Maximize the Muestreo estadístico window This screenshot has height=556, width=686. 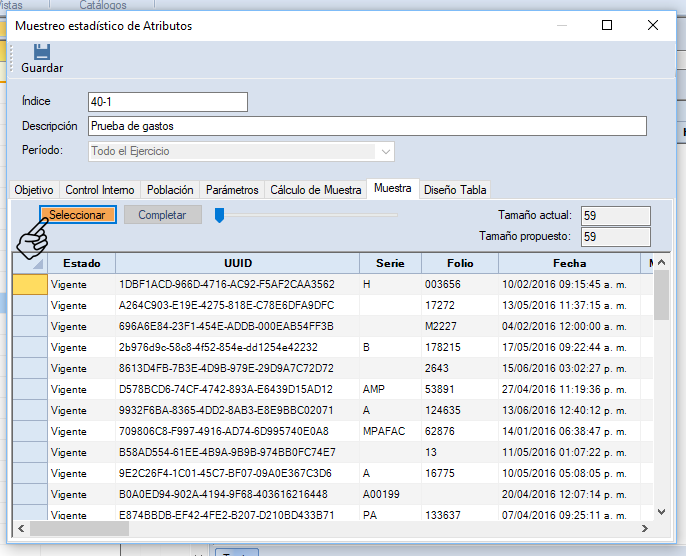607,26
